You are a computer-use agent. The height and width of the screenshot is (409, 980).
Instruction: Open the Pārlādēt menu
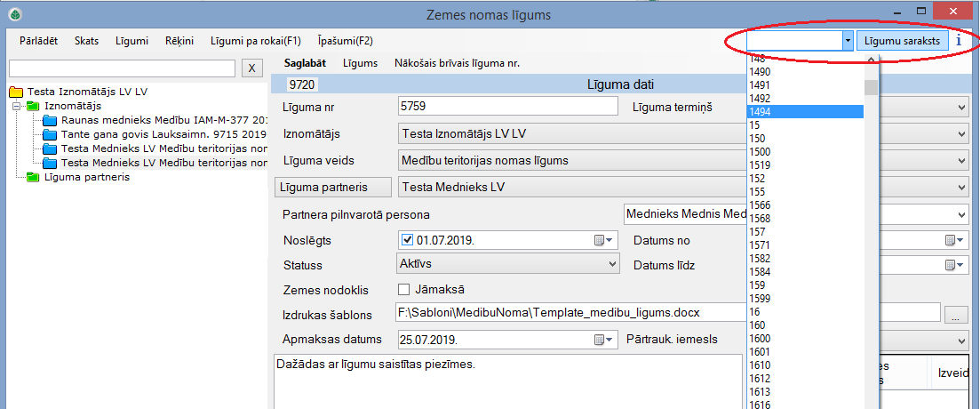pos(39,41)
